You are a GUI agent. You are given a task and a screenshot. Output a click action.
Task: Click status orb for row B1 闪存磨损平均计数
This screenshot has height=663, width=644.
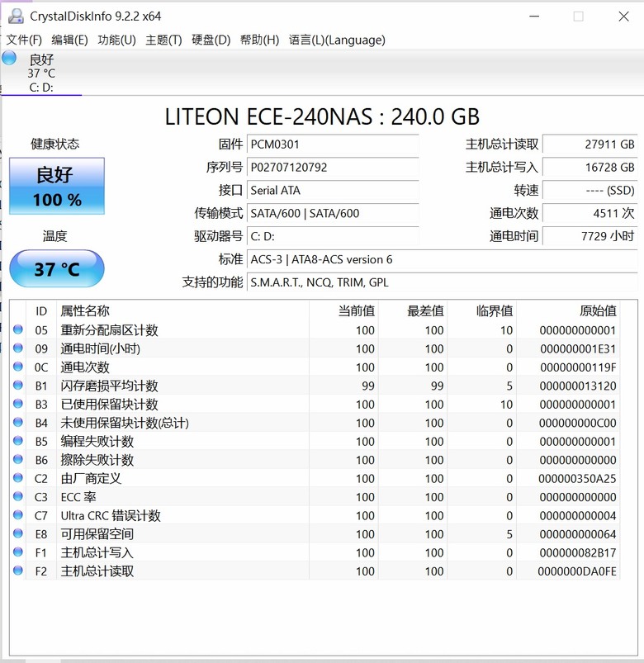(x=18, y=386)
